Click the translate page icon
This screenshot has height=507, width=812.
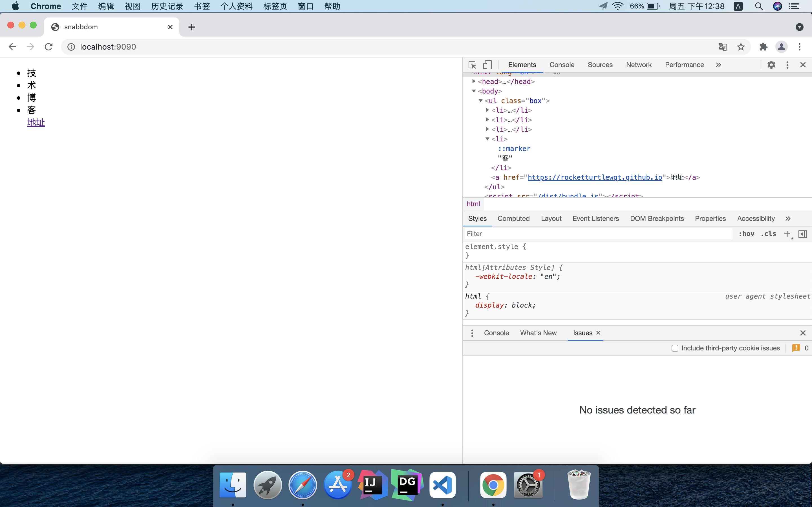pos(723,46)
